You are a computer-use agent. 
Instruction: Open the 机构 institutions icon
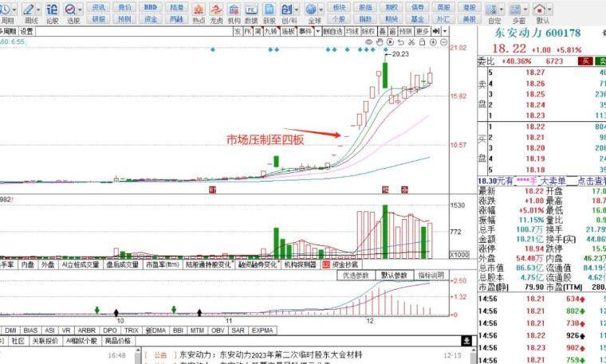(234, 10)
